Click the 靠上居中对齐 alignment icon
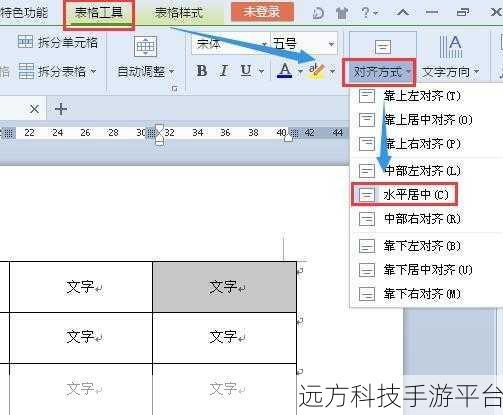Viewport: 503px width, 415px height. pos(367,120)
